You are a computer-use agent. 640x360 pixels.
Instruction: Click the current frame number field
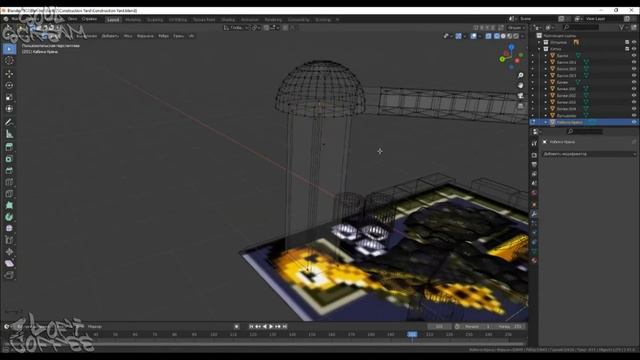439,327
